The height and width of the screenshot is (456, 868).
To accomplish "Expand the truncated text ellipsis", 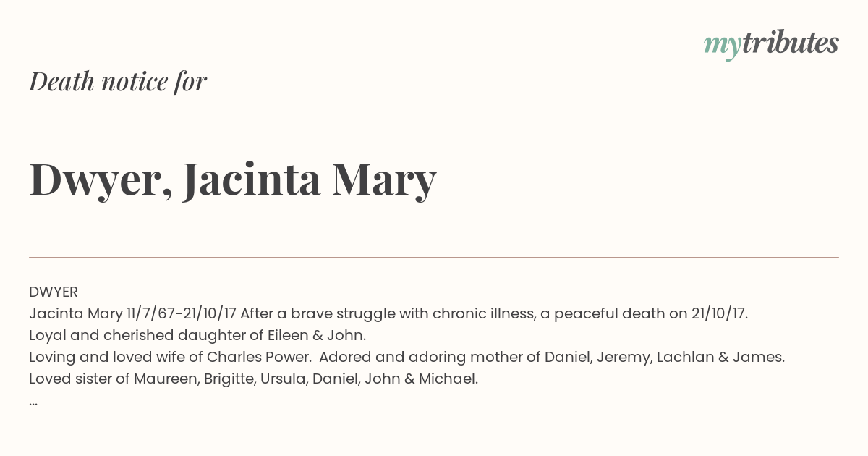I will 33,403.
